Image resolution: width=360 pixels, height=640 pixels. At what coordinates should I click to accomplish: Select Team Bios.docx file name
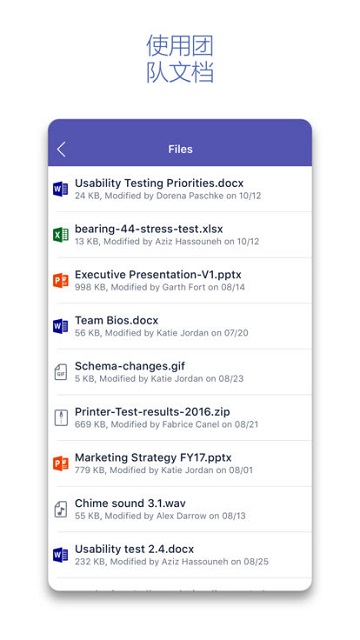click(x=116, y=320)
